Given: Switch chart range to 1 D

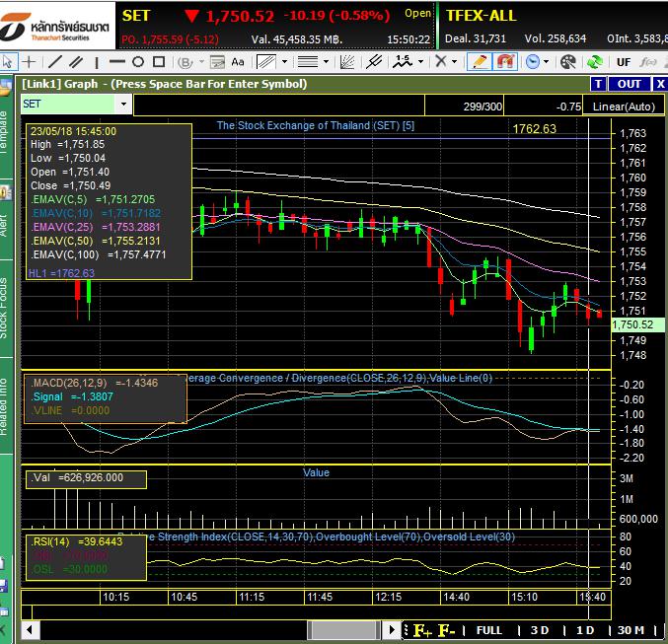Looking at the screenshot, I should click(585, 630).
